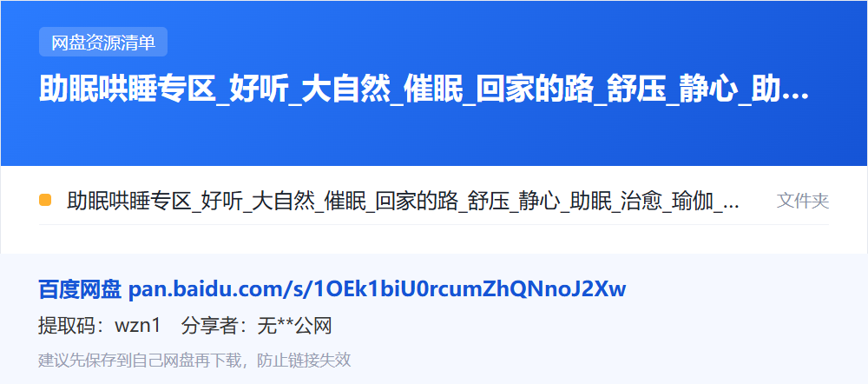Open the 助眠哄睡专区 folder row name
Image resolution: width=868 pixels, height=384 pixels.
[x=403, y=201]
